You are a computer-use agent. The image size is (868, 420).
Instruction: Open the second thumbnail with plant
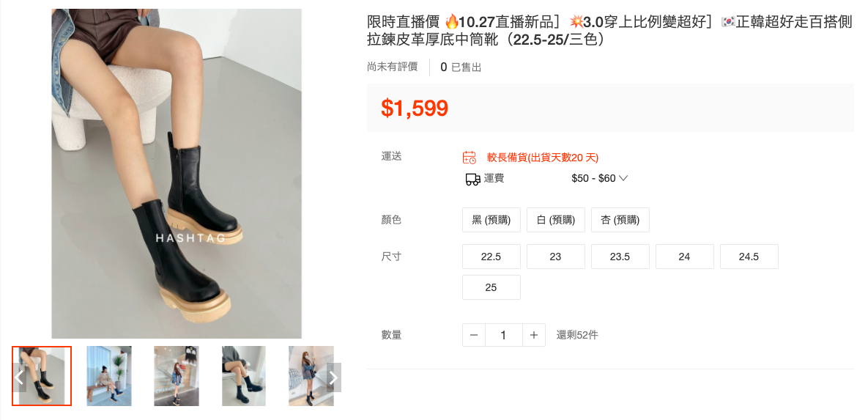(109, 376)
